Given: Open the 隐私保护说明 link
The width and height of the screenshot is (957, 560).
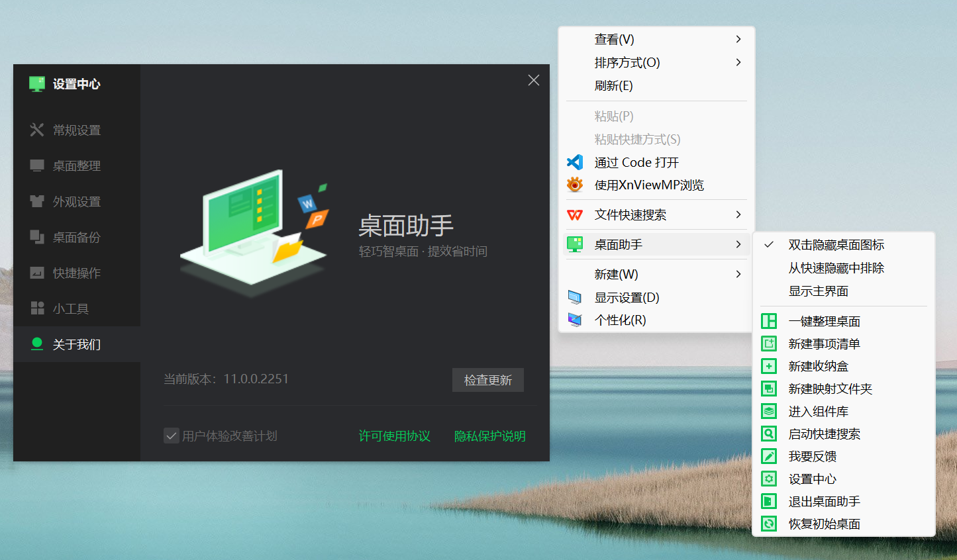Looking at the screenshot, I should point(489,436).
